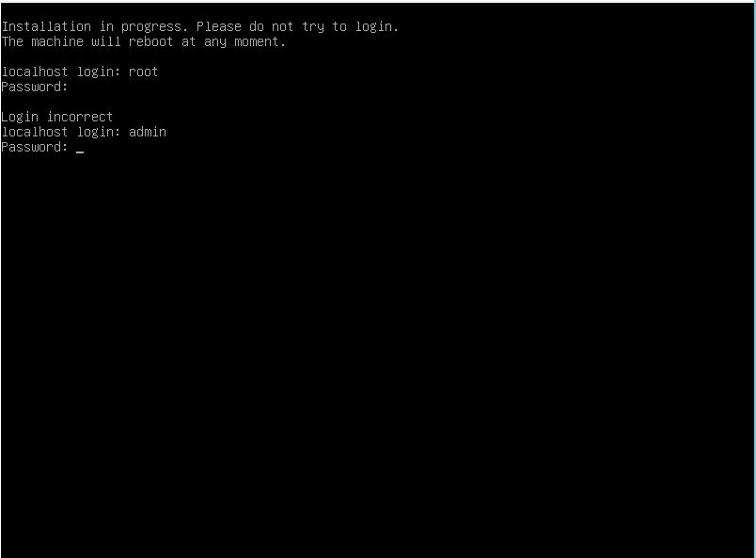
Task: Click the first empty 'Password:' prompt under root
Action: [35, 87]
